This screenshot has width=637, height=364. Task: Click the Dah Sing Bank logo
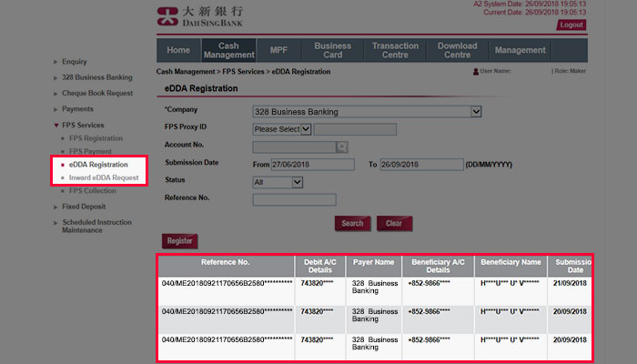tap(200, 16)
